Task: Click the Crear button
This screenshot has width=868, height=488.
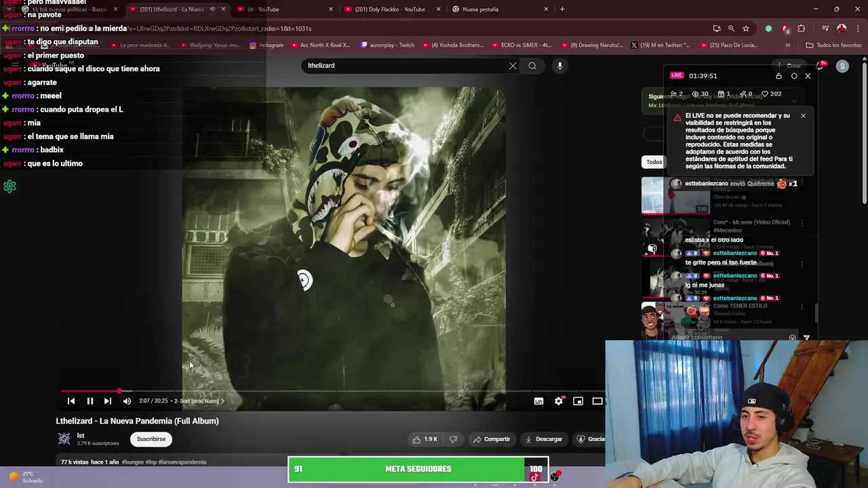Action: (x=790, y=66)
